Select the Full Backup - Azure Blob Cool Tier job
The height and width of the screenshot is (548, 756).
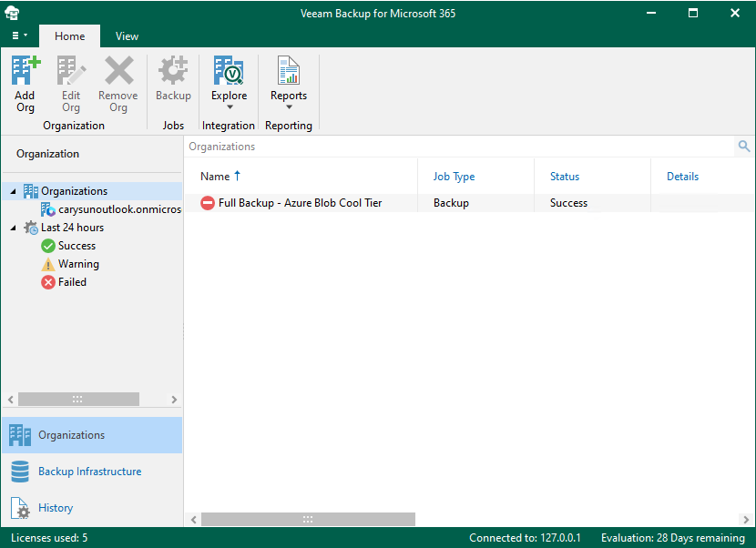point(299,202)
